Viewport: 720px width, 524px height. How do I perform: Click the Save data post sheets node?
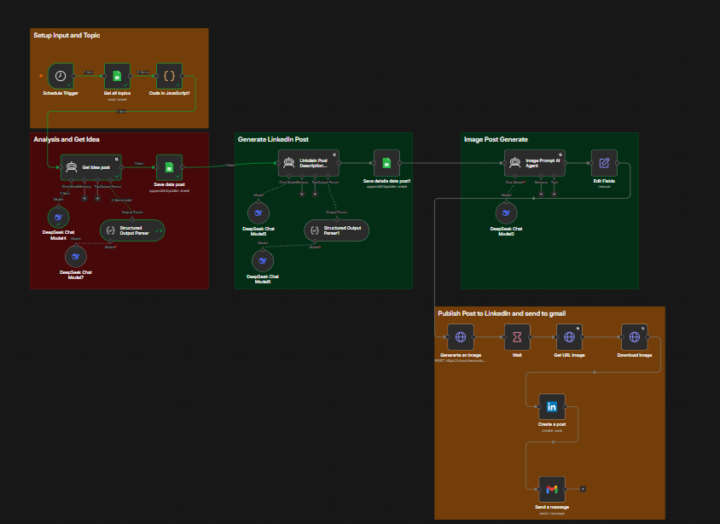click(169, 167)
